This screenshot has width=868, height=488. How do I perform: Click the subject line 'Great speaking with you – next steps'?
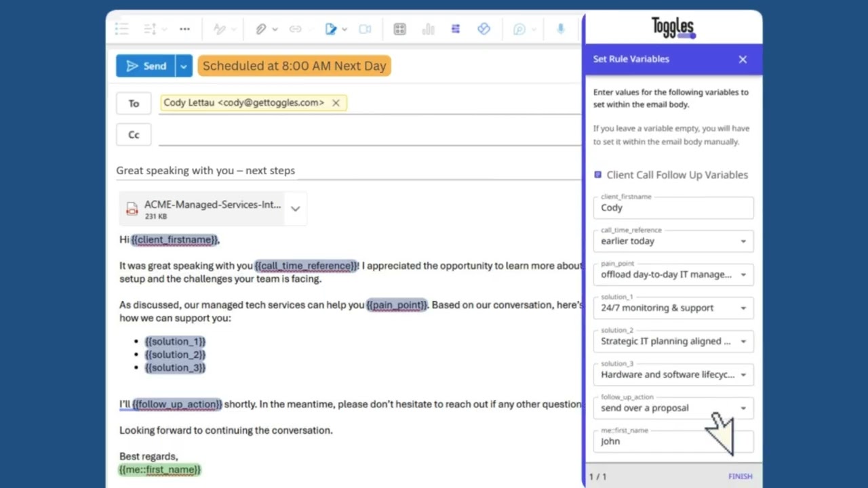[205, 171]
